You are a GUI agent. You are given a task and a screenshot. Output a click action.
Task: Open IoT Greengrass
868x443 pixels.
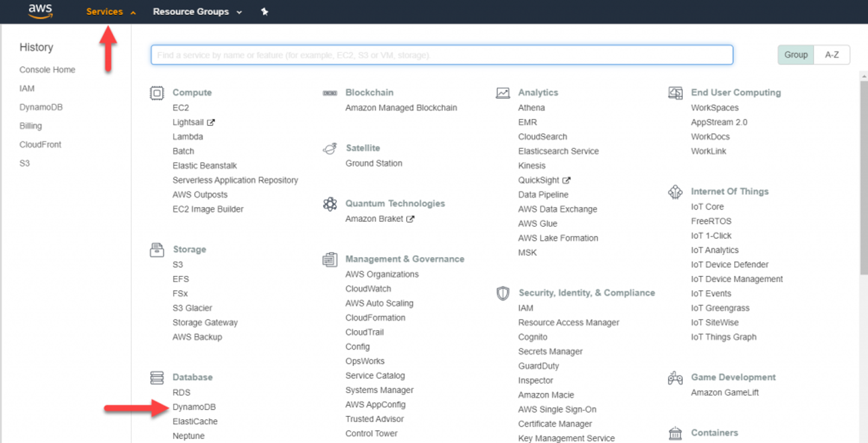click(x=720, y=308)
